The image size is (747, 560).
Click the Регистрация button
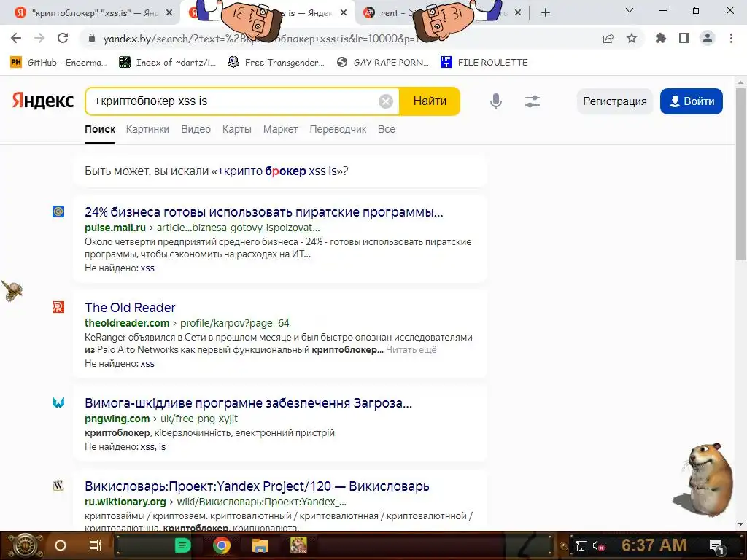tap(614, 101)
